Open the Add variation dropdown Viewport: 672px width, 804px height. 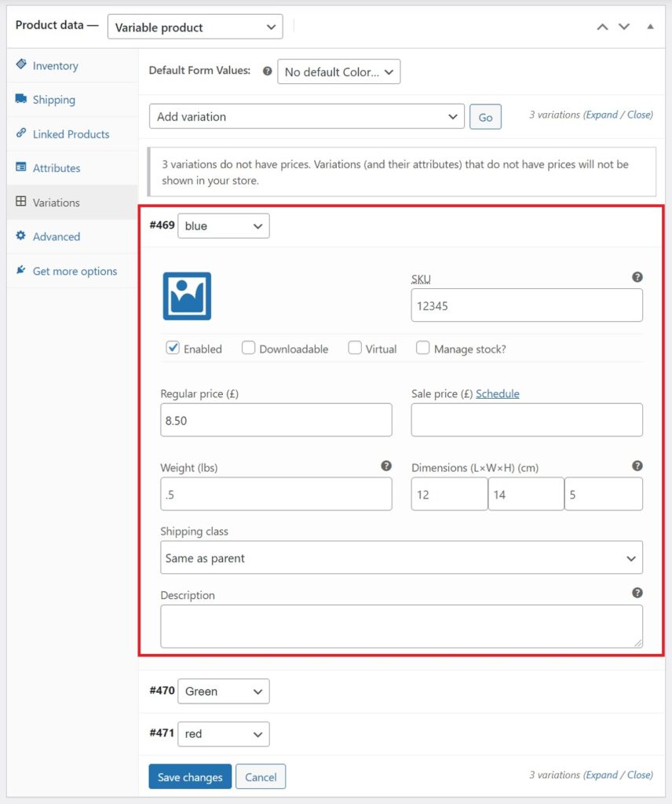(x=306, y=116)
